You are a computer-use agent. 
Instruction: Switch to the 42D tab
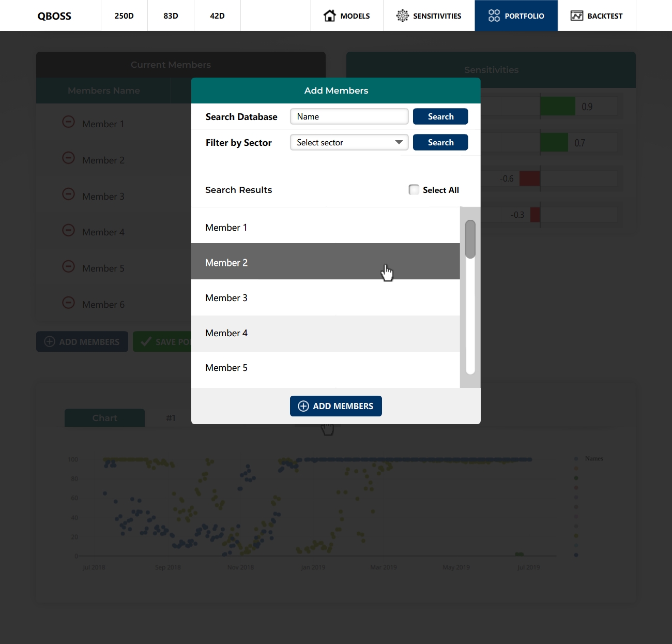217,16
